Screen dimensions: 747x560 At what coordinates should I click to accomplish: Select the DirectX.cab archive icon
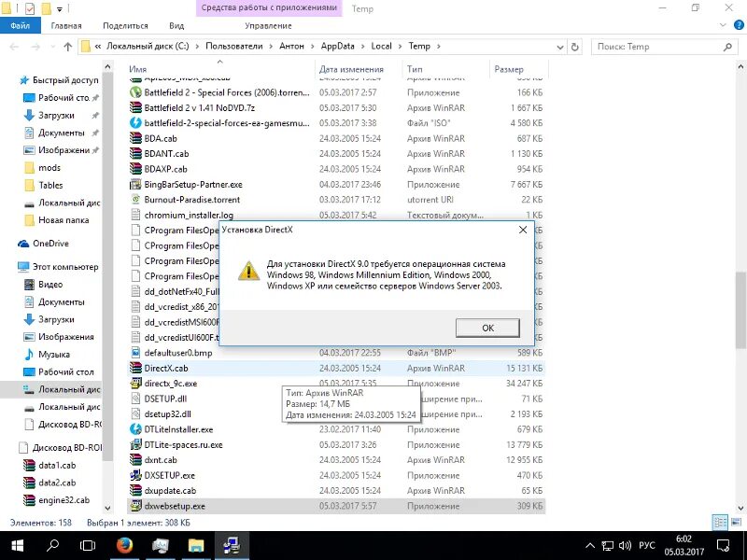click(x=135, y=368)
